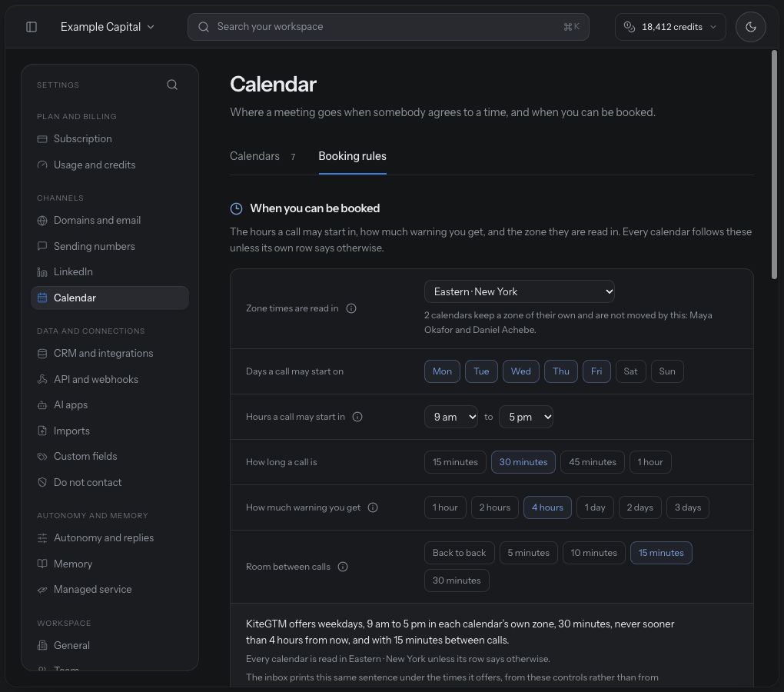The image size is (784, 692).
Task: Open Autonomy and replies settings
Action: point(109,537)
